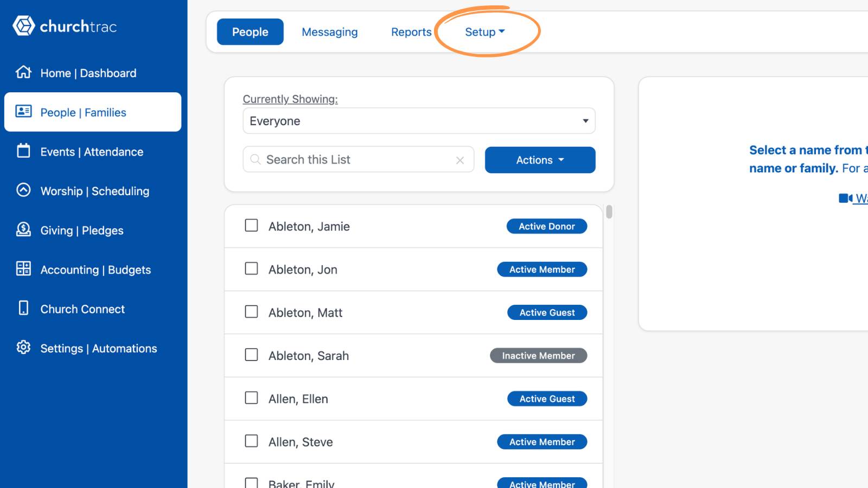Click the ChurchTrac logo icon
The height and width of the screenshot is (488, 868).
click(x=24, y=25)
